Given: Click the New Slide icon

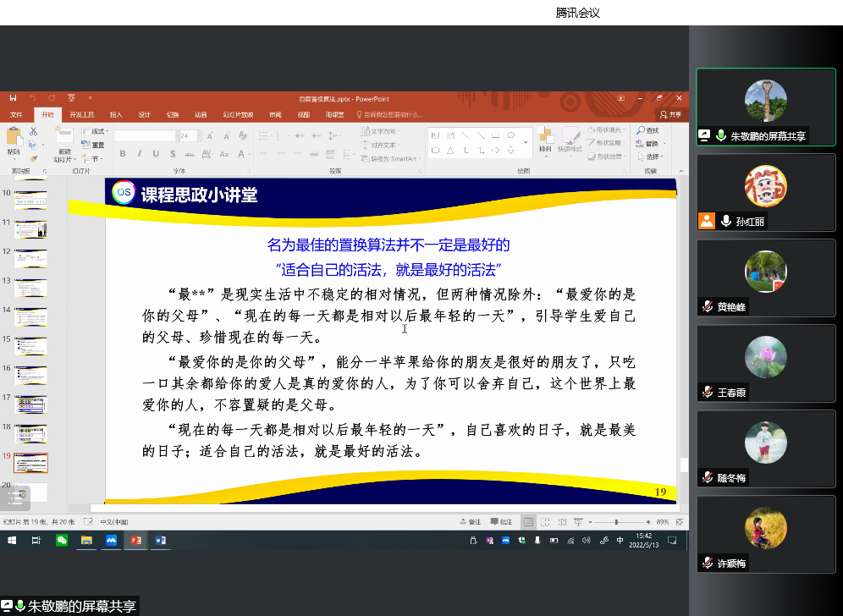Looking at the screenshot, I should pyautogui.click(x=64, y=137).
